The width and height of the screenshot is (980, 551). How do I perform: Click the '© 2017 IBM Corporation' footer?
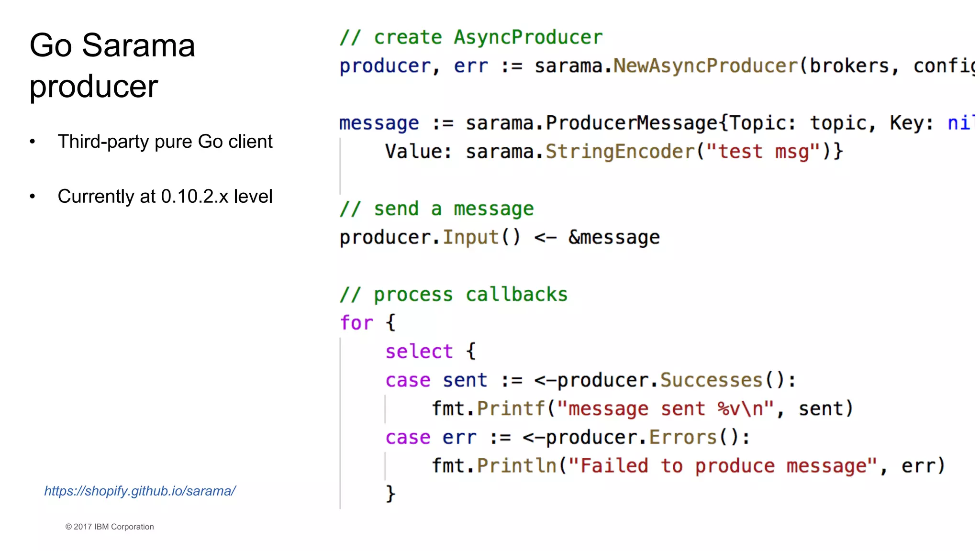[x=110, y=527]
